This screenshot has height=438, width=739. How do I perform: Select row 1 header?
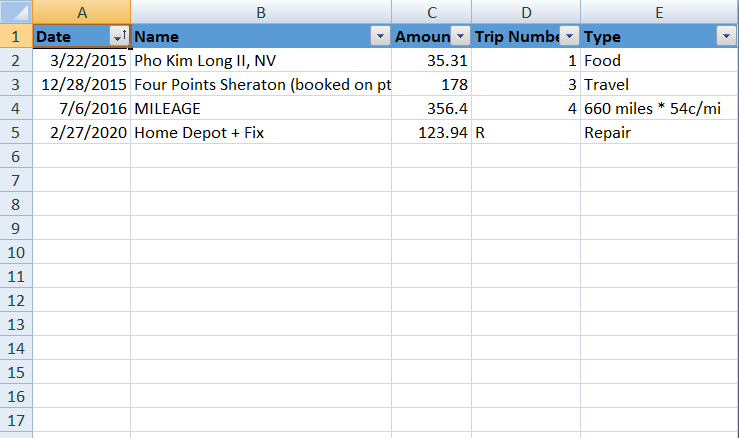click(16, 37)
